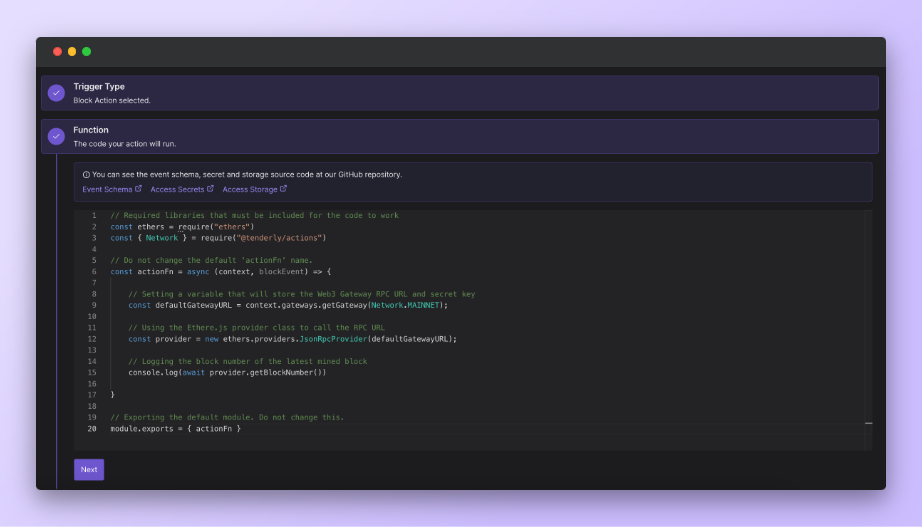Screen dimensions: 922x527
Task: Click the closing brace on line 17
Action: point(112,395)
